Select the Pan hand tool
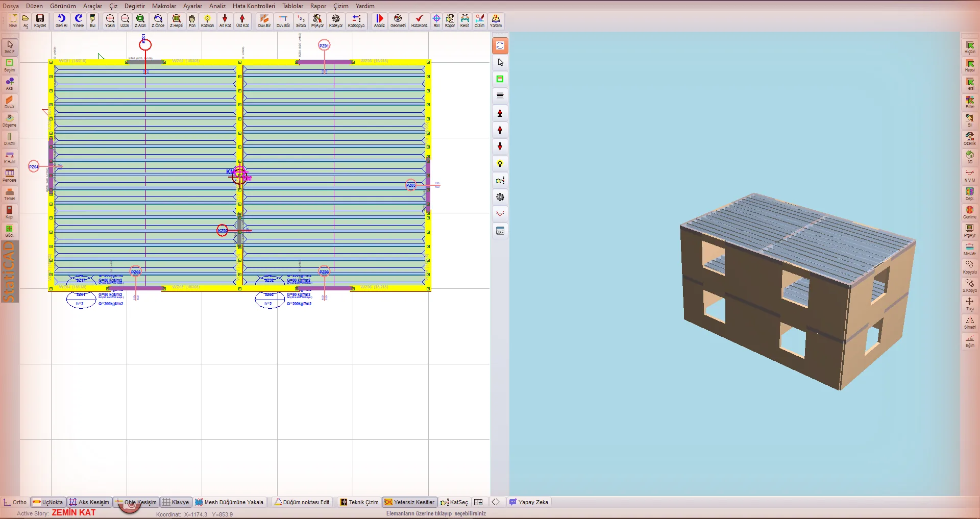 [x=192, y=20]
